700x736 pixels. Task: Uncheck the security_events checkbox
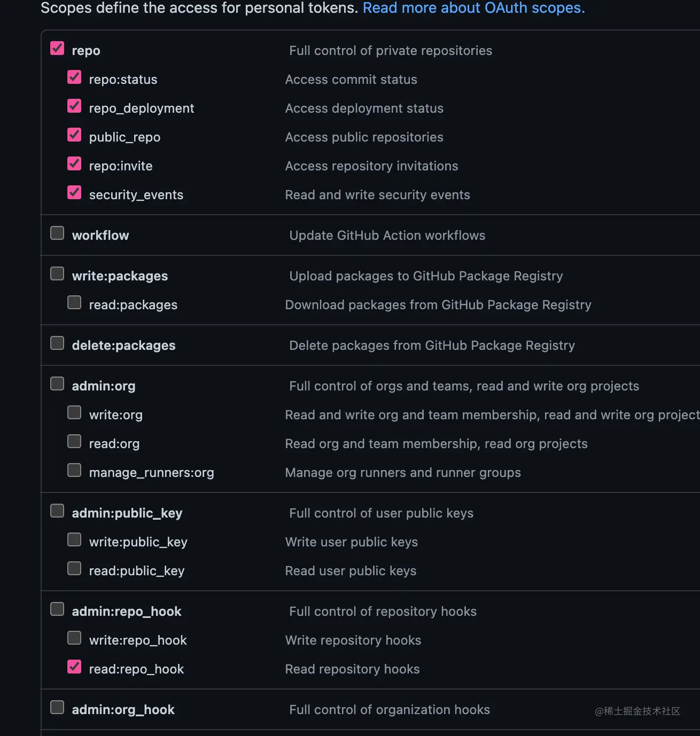point(74,193)
